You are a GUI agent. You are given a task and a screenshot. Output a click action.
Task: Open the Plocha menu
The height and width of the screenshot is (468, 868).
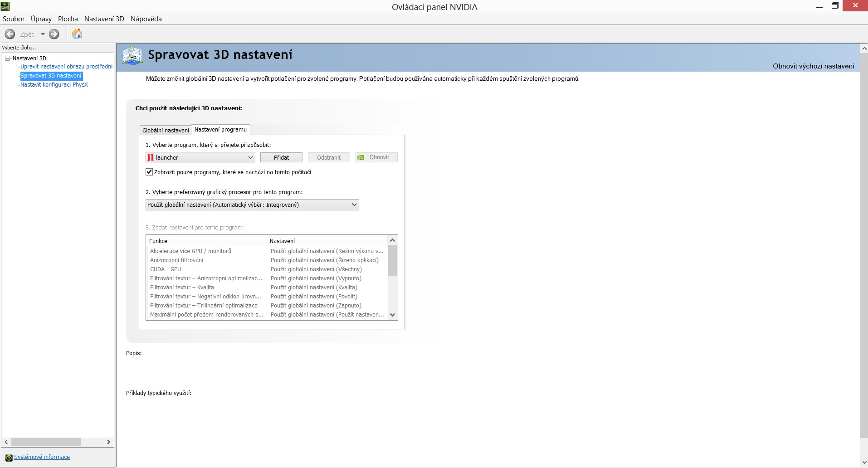68,19
